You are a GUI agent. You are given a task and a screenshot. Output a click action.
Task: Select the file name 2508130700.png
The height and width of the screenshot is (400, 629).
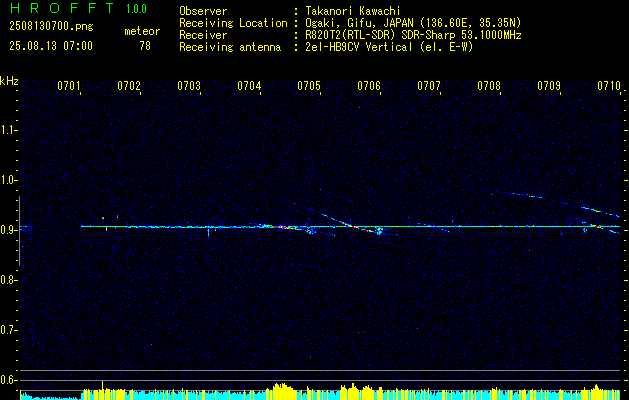pos(51,26)
